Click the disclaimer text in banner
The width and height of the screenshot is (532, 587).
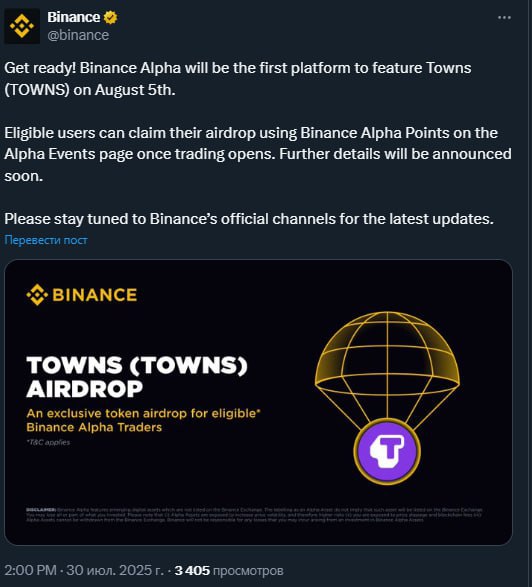[x=255, y=515]
